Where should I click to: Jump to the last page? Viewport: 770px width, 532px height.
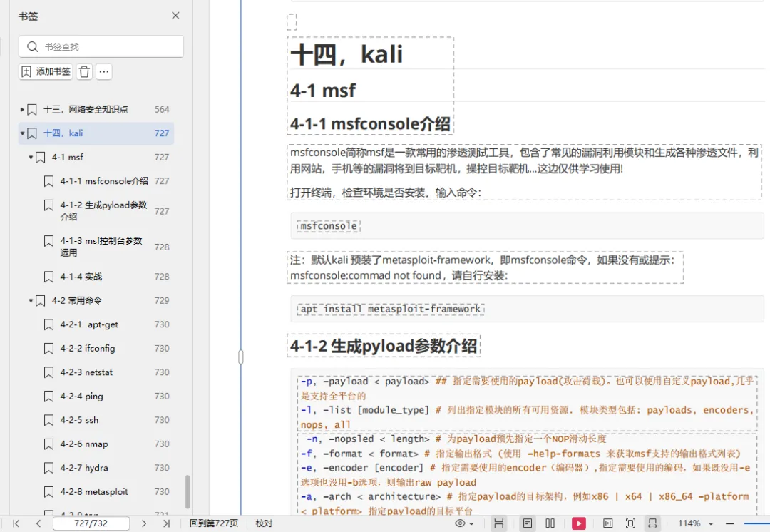[x=166, y=523]
